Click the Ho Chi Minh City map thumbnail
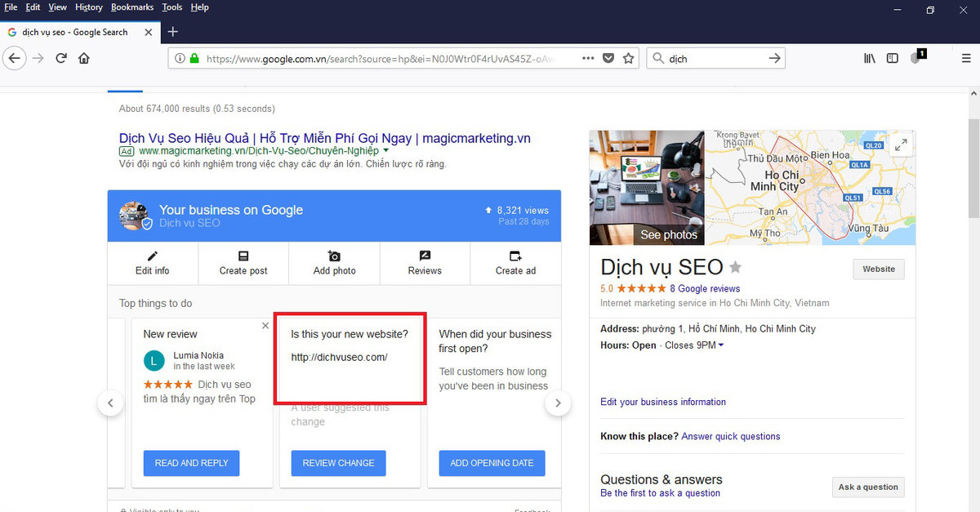Screen dimensions: 980x512 [811, 188]
